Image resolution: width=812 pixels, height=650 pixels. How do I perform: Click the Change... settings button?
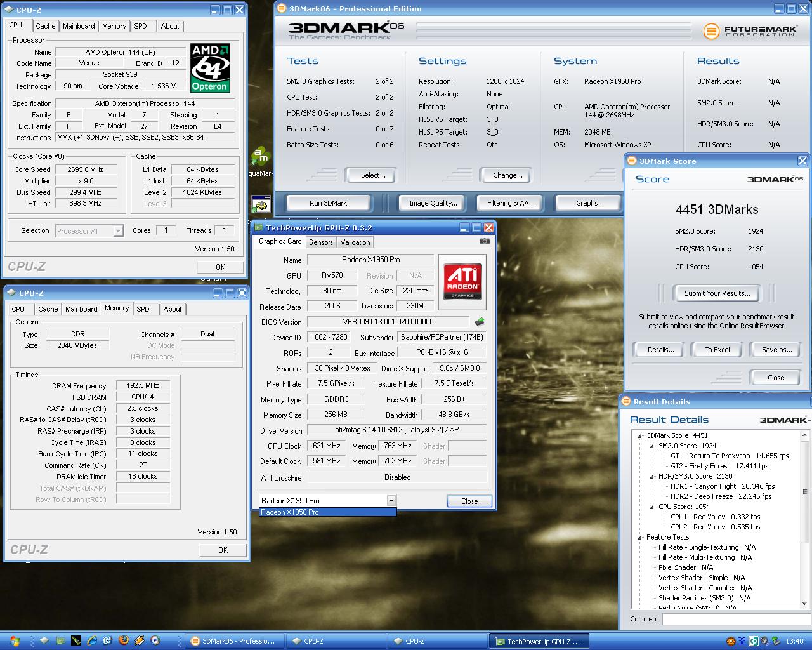click(x=507, y=175)
